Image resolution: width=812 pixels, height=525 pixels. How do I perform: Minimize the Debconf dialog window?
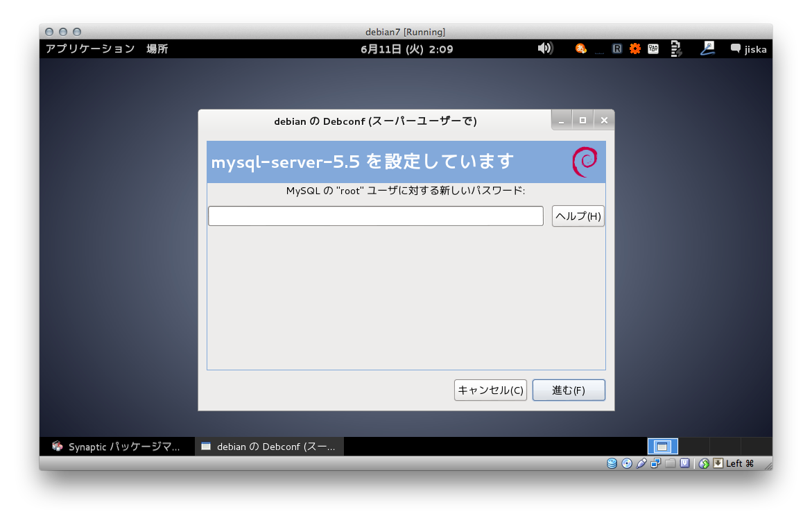pos(562,121)
